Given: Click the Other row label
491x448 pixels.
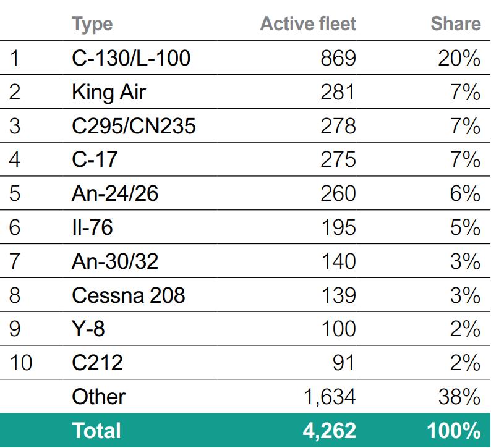Looking at the screenshot, I should pyautogui.click(x=98, y=397).
